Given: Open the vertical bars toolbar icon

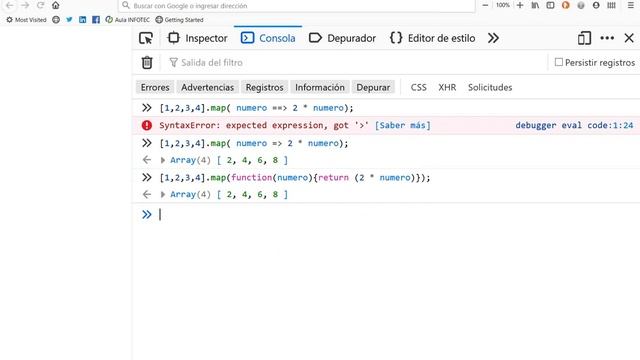Looking at the screenshot, I should click(x=611, y=5).
